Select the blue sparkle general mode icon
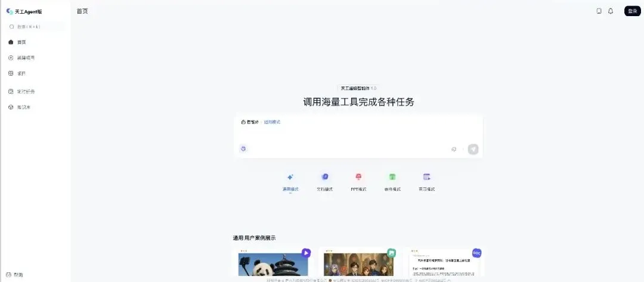Screen dimensions: 644x282 pos(290,177)
